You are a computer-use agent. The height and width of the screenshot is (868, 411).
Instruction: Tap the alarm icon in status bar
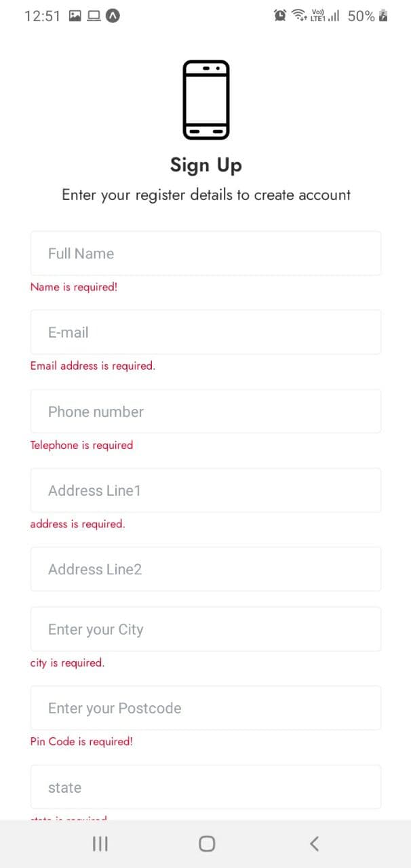click(279, 16)
